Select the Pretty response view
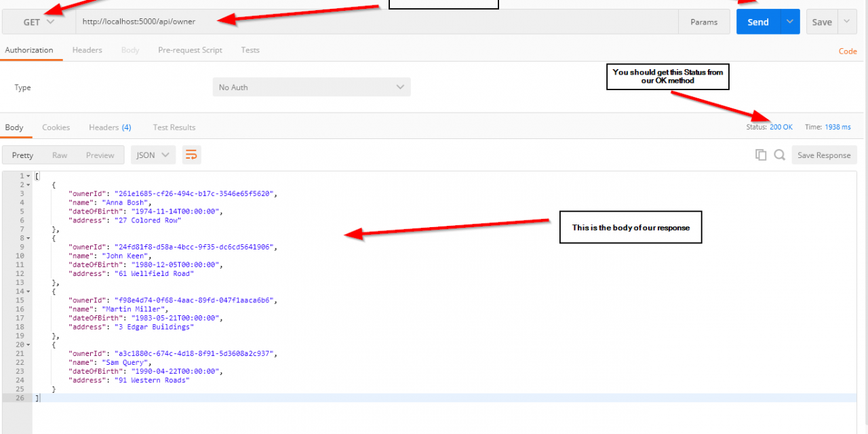Viewport: 868px width, 434px height. (x=22, y=155)
